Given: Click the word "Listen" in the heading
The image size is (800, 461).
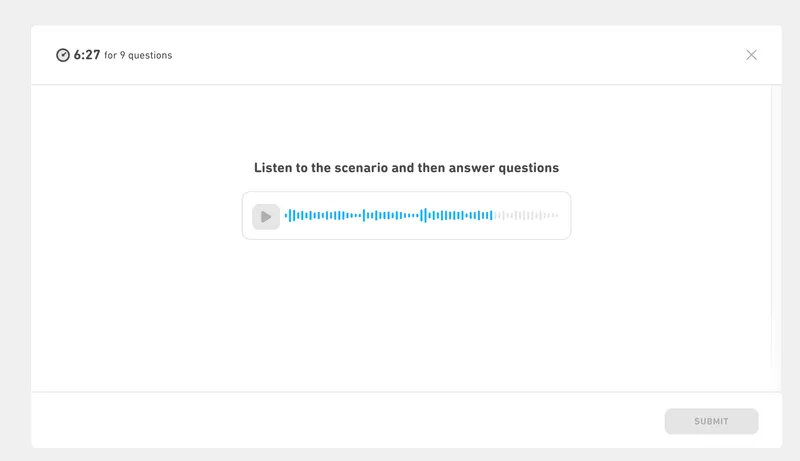Looking at the screenshot, I should (x=273, y=168).
